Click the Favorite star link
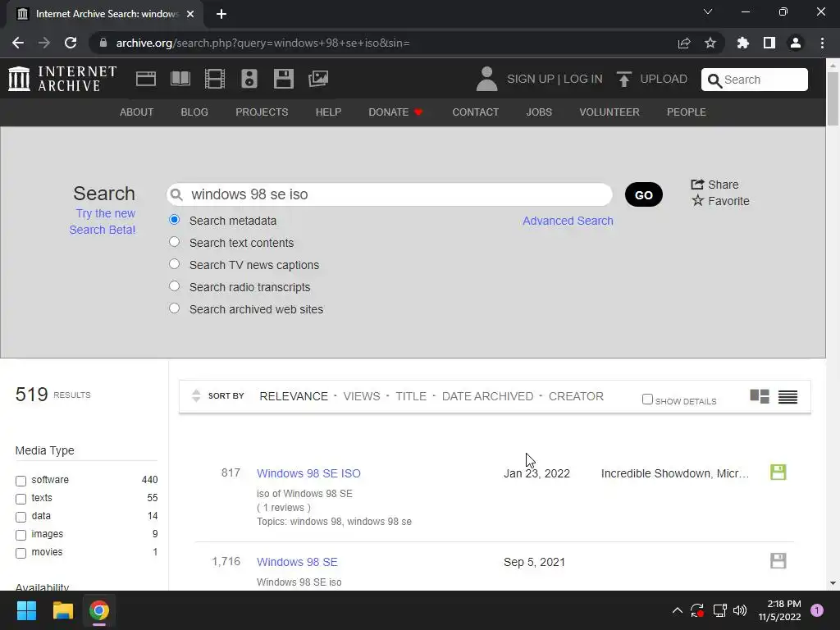The image size is (840, 630). [x=720, y=201]
